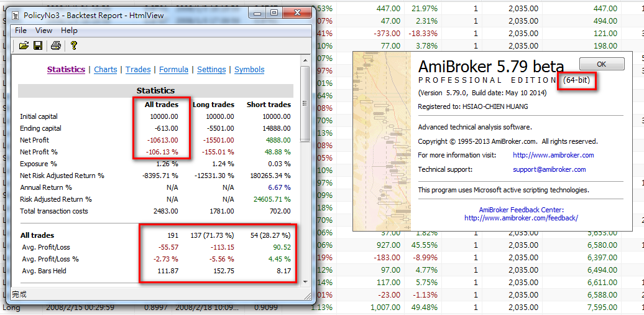This screenshot has width=644, height=315.
Task: Click OK in the AmiBroker about dialog
Action: [602, 63]
